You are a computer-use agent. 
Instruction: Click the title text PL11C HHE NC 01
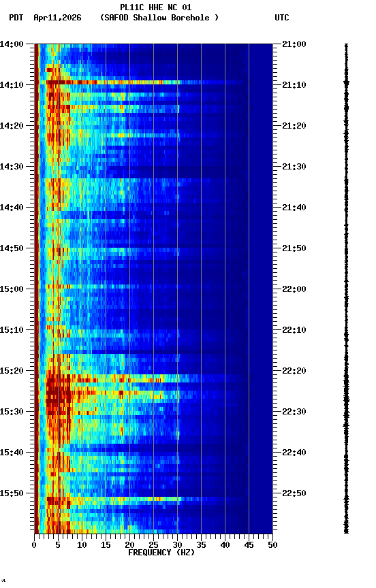156,7
